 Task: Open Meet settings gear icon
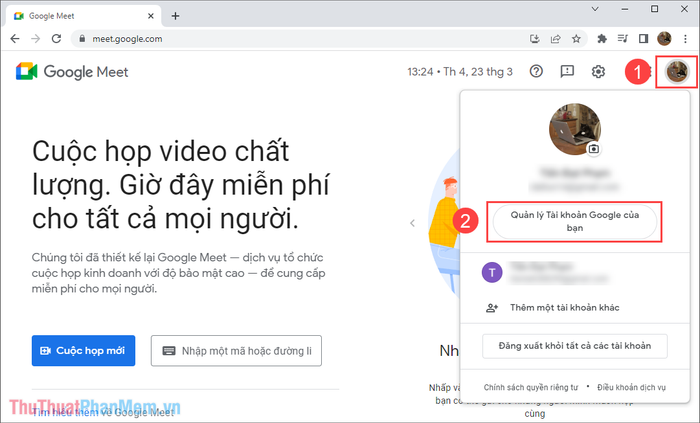[598, 71]
